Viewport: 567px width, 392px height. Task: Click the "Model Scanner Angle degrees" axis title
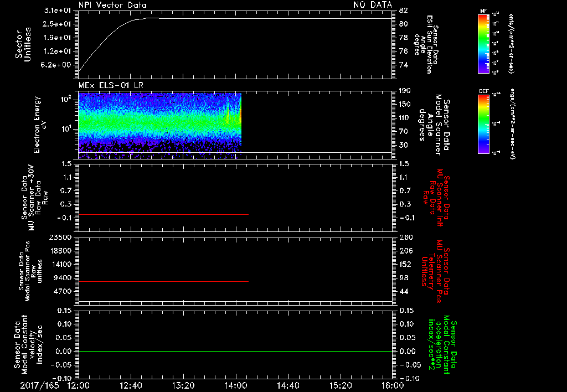pyautogui.click(x=434, y=125)
